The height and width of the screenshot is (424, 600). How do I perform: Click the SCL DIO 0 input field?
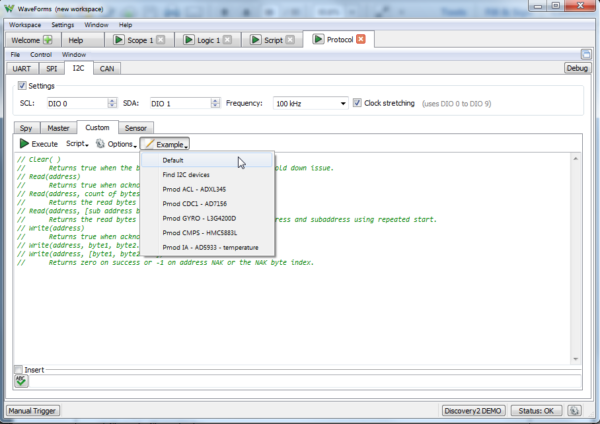pos(77,103)
